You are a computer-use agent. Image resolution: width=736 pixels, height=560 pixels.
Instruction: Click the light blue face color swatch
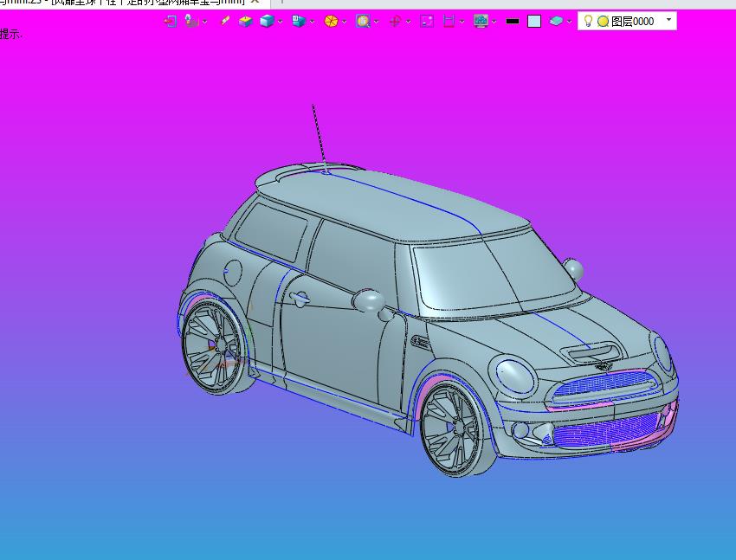point(534,21)
